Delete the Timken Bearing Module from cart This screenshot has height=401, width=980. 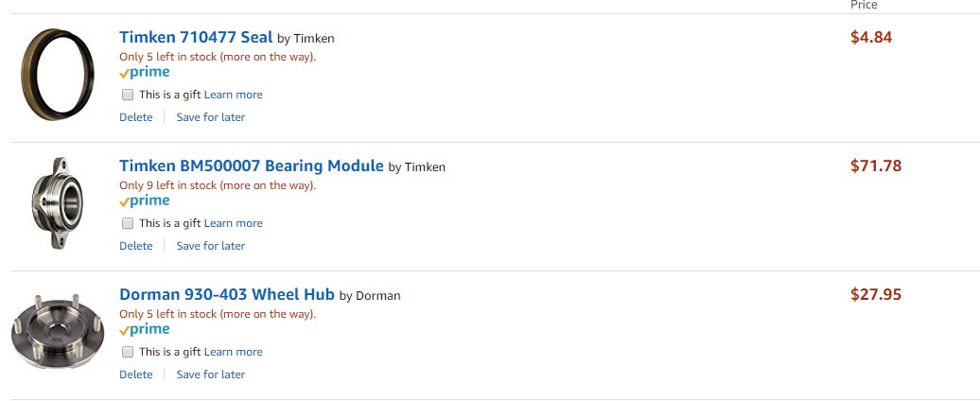(x=135, y=246)
